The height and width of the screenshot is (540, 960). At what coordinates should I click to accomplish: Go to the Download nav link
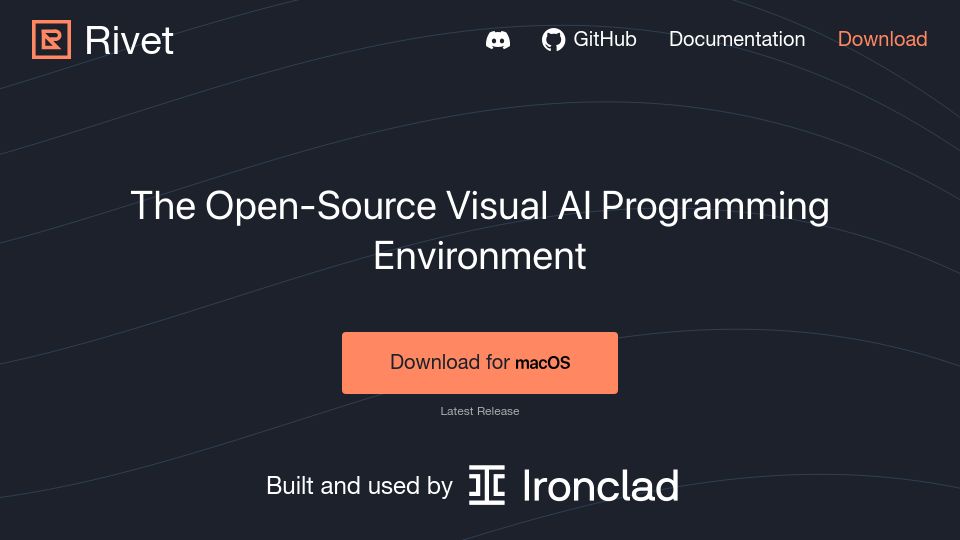(882, 39)
